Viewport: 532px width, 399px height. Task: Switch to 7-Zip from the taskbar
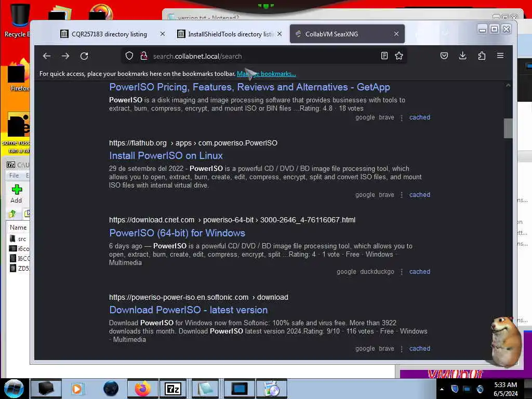[173, 389]
